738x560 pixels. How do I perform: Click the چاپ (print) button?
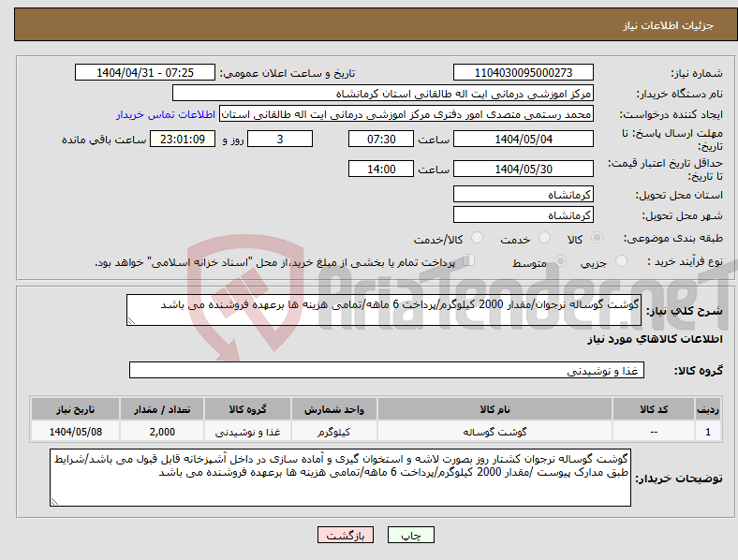click(x=410, y=535)
